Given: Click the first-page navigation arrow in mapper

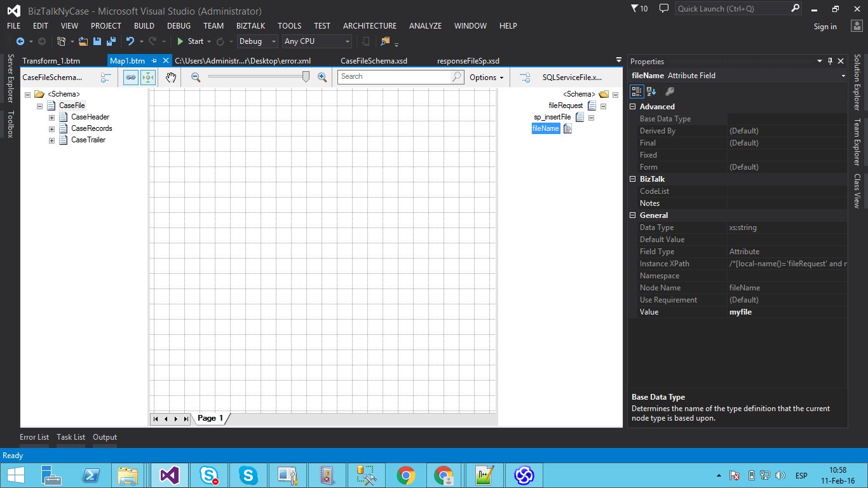Looking at the screenshot, I should [x=156, y=419].
